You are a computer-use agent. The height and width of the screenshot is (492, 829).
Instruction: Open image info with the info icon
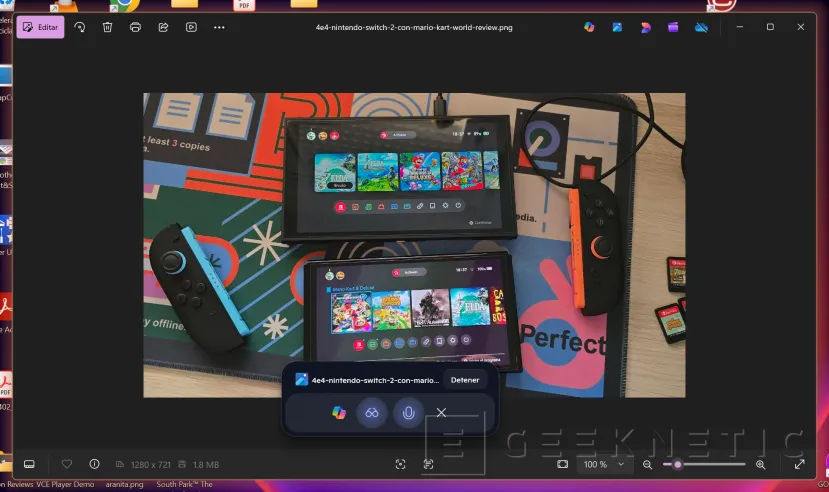(94, 464)
